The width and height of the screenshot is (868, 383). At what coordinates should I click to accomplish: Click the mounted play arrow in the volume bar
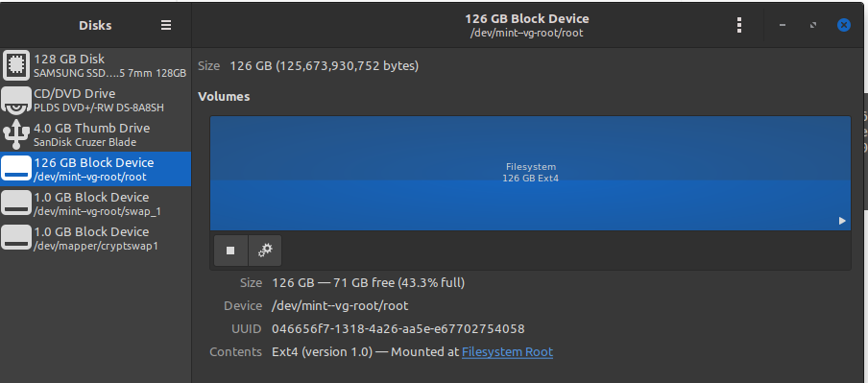pos(842,221)
